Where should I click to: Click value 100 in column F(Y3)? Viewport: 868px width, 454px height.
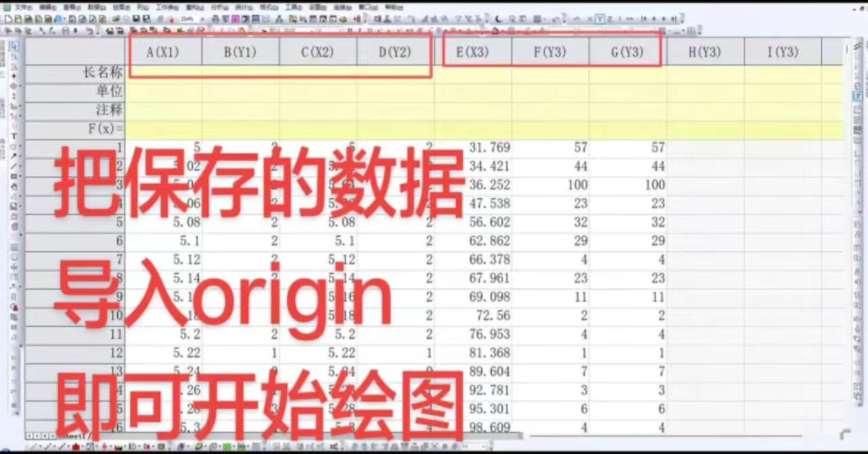(x=550, y=184)
